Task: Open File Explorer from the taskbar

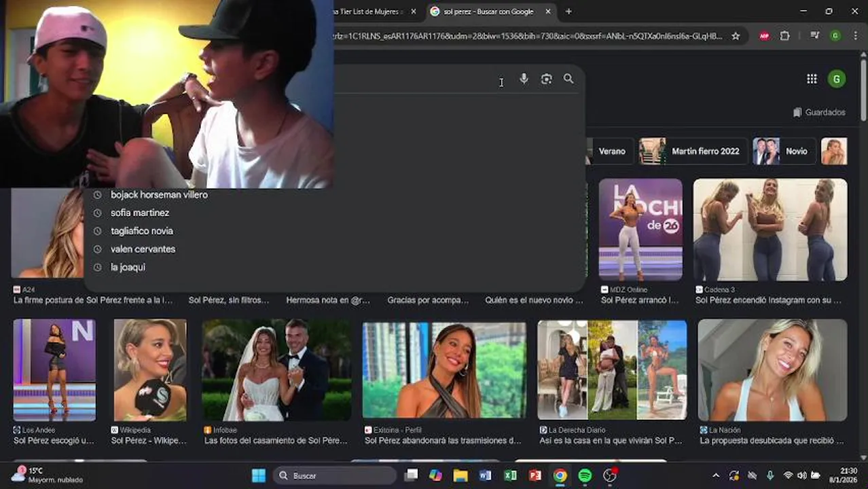Action: pyautogui.click(x=460, y=475)
